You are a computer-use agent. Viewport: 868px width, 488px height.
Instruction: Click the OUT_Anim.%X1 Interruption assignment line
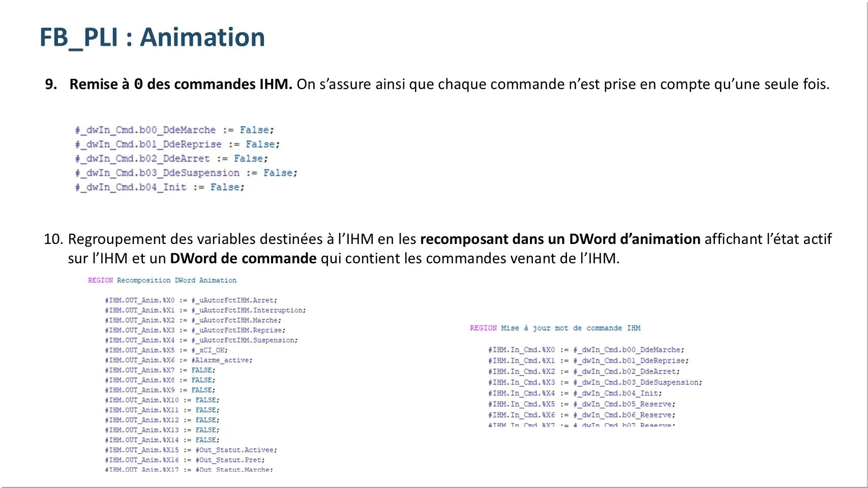205,310
